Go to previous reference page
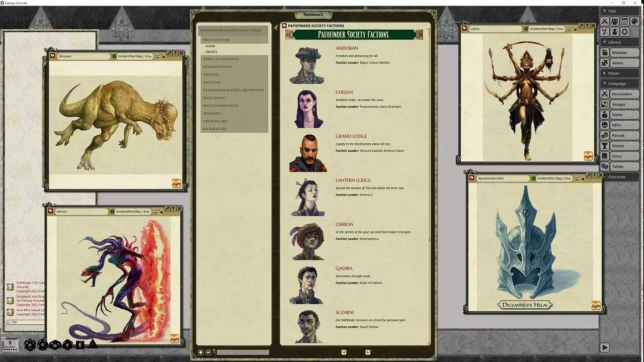 (x=344, y=352)
